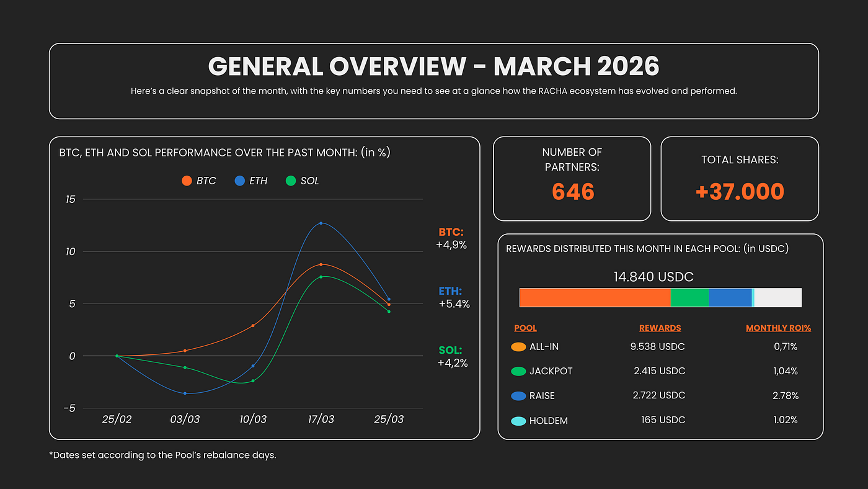The image size is (868, 489).
Task: Click the REWARDS column header
Action: point(660,328)
